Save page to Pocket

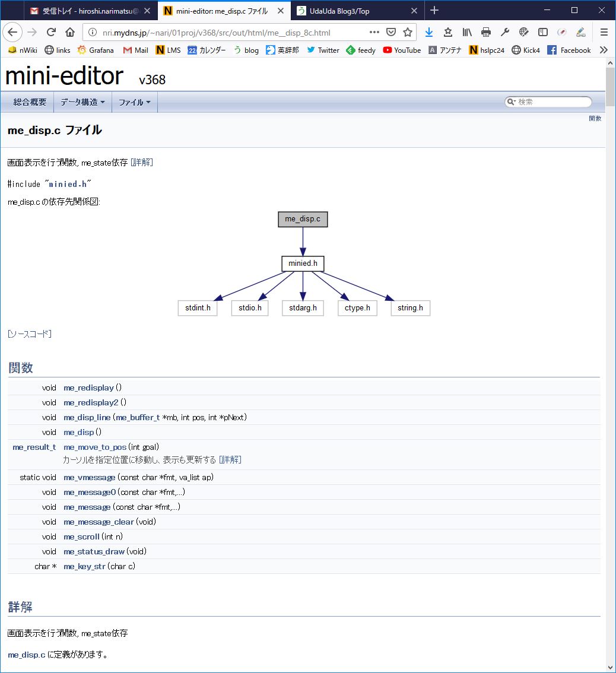pyautogui.click(x=391, y=32)
